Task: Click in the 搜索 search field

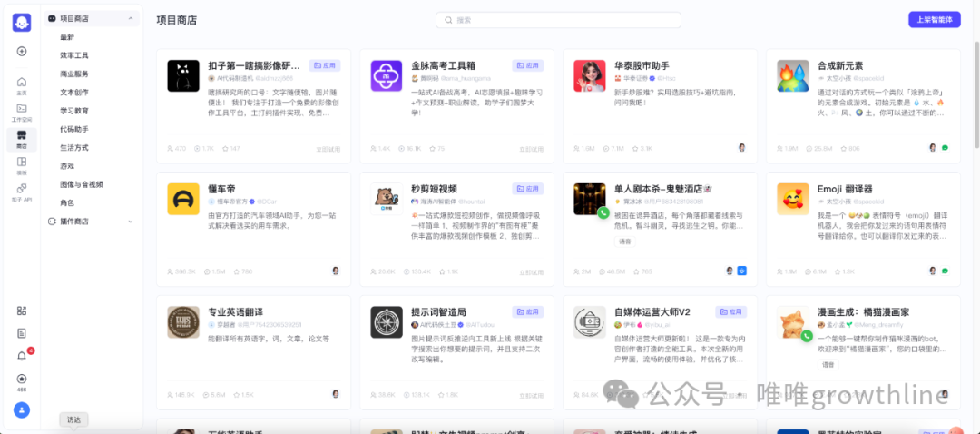Action: point(558,20)
